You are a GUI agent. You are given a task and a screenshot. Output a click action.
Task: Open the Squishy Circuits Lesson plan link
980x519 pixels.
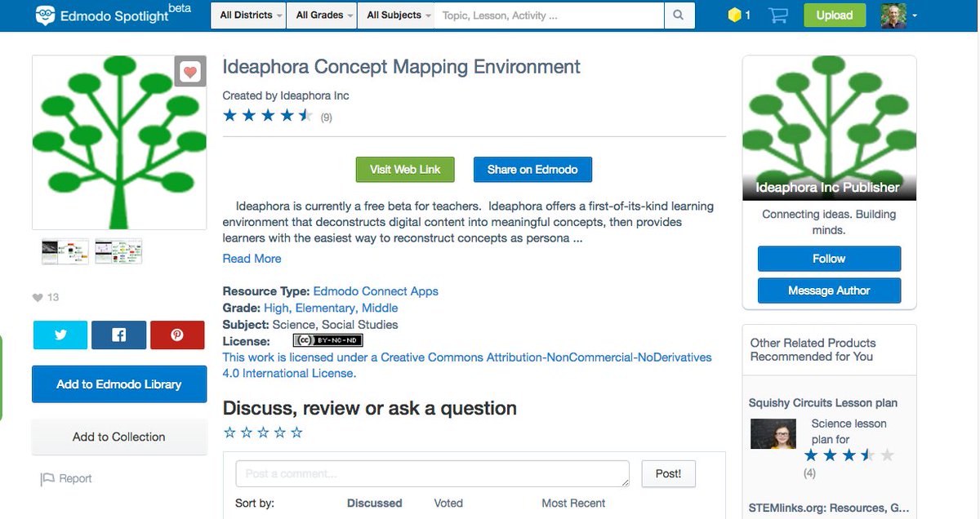(x=823, y=403)
